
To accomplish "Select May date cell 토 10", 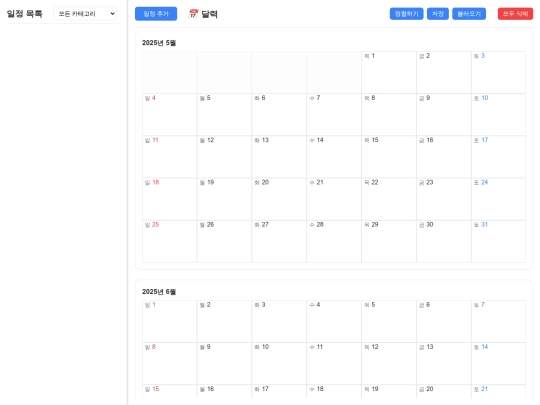I will point(498,115).
